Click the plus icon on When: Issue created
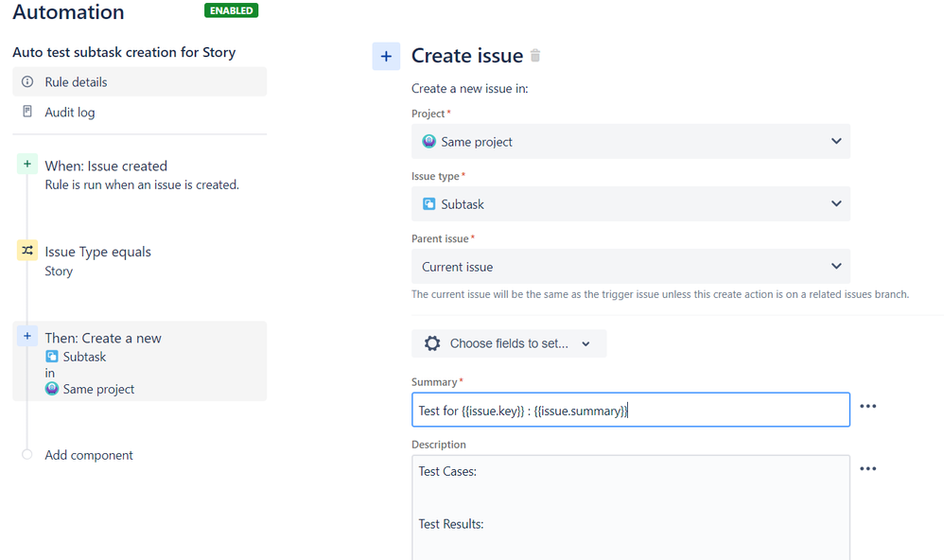Screen dimensions: 944x560 [x=26, y=164]
